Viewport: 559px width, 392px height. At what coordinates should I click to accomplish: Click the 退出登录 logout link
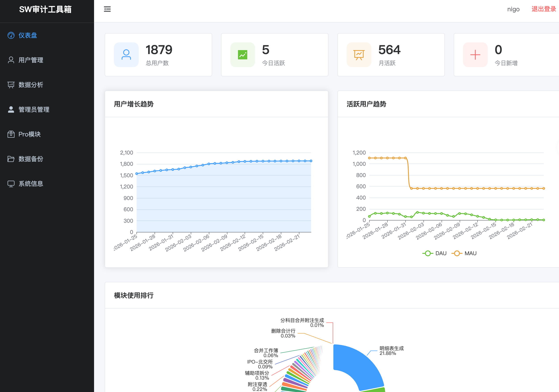point(544,9)
